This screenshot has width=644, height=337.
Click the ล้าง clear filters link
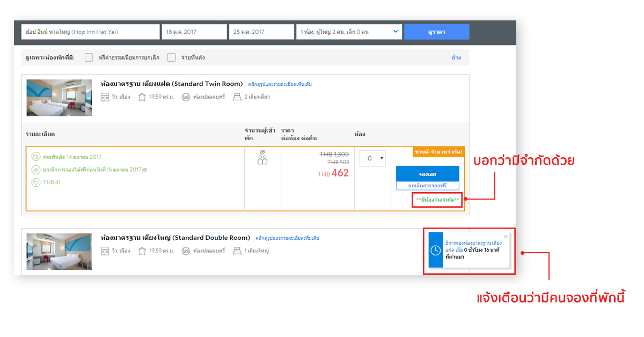(456, 57)
